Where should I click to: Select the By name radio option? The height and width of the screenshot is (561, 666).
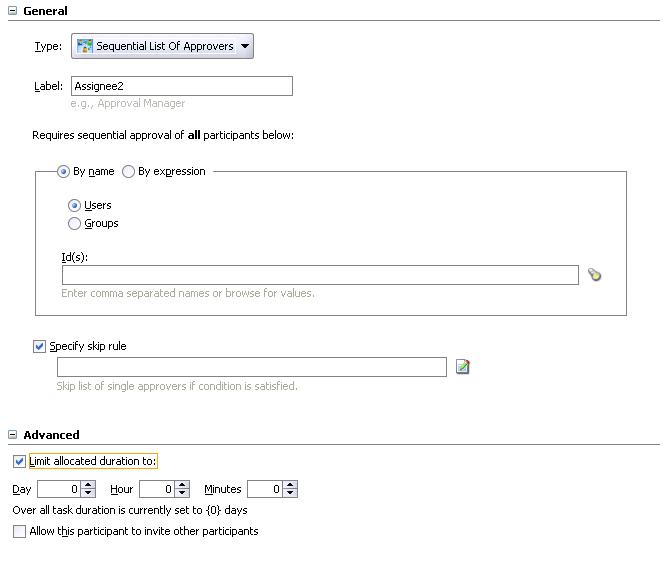point(64,172)
